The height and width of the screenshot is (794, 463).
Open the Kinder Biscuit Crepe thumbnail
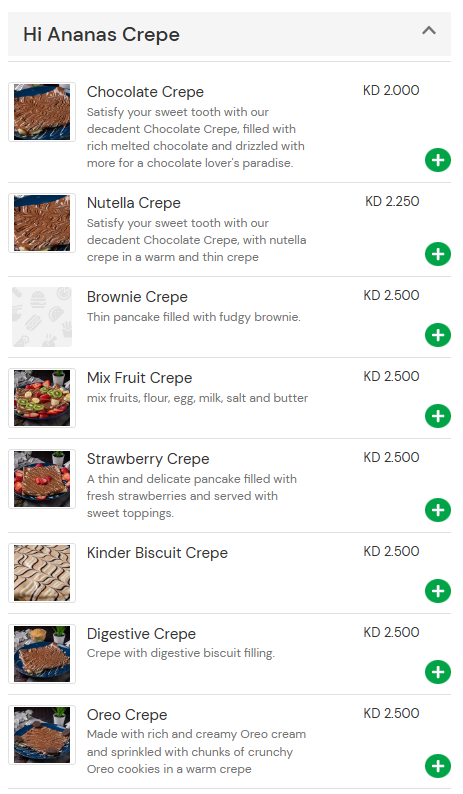click(x=42, y=573)
